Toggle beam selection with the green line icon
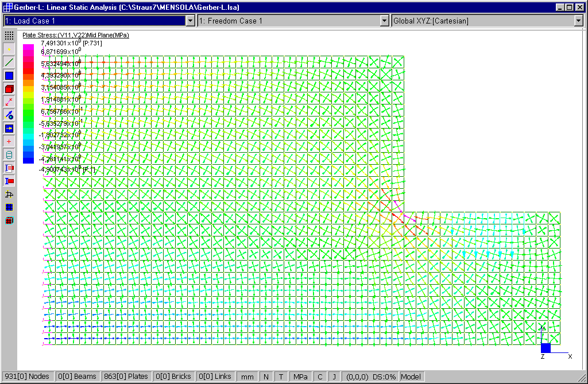This screenshot has width=588, height=384. (9, 62)
